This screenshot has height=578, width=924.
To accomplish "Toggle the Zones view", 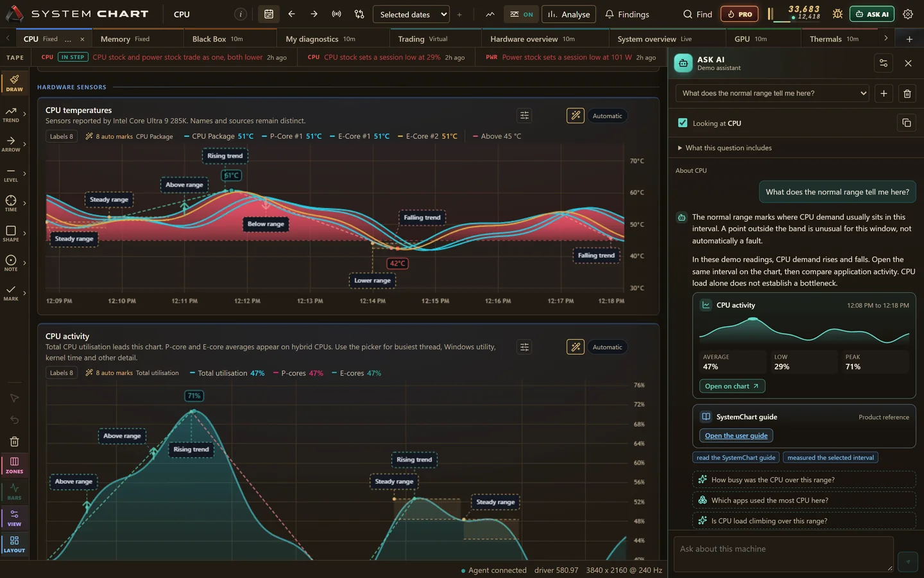I will click(14, 466).
